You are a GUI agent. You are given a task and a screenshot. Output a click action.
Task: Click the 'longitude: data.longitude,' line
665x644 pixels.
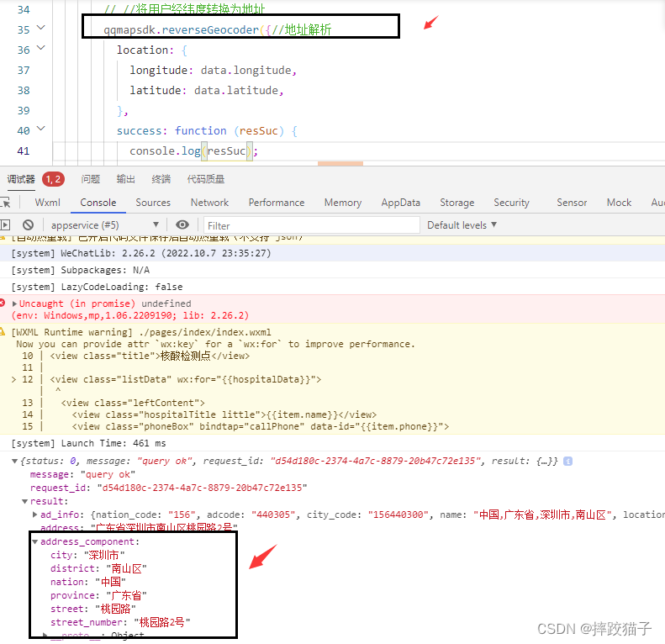213,71
